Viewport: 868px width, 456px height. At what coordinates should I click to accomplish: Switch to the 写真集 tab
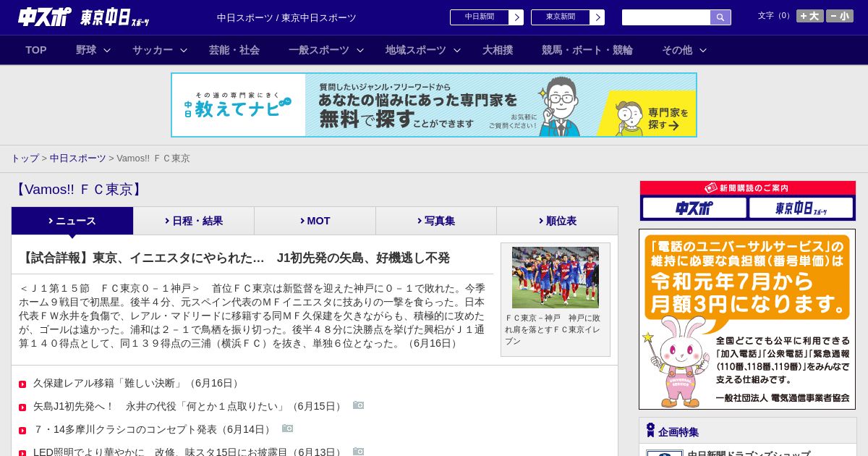coord(436,221)
